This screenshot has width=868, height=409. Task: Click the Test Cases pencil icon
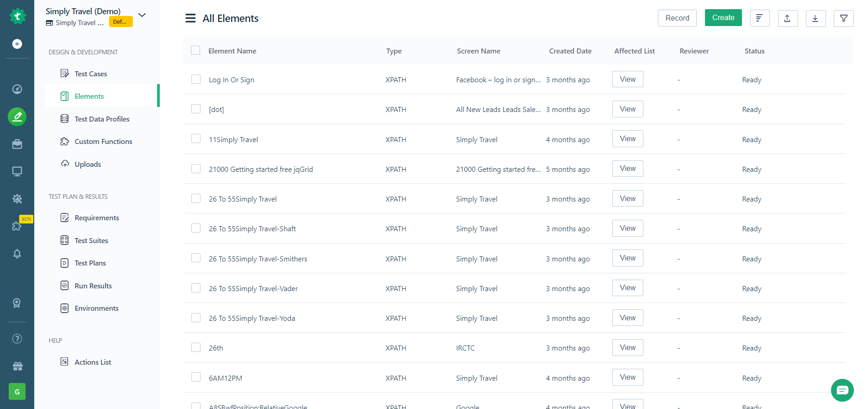click(65, 74)
